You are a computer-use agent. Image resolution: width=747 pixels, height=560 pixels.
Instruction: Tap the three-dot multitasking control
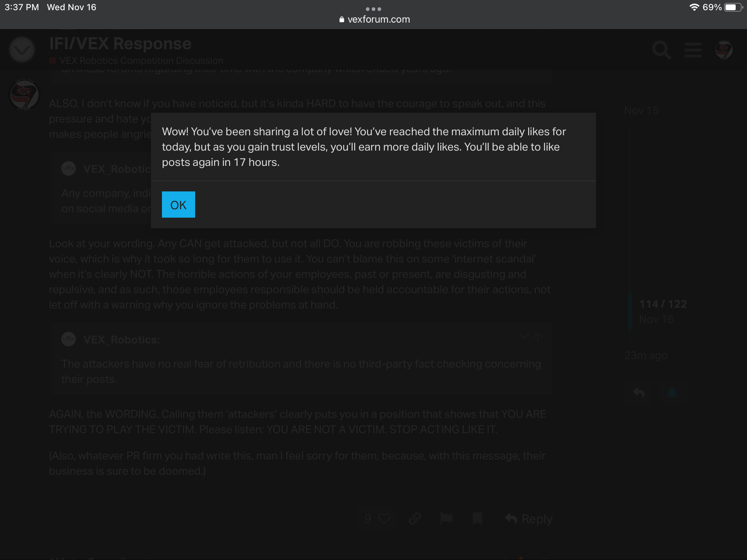(x=373, y=9)
